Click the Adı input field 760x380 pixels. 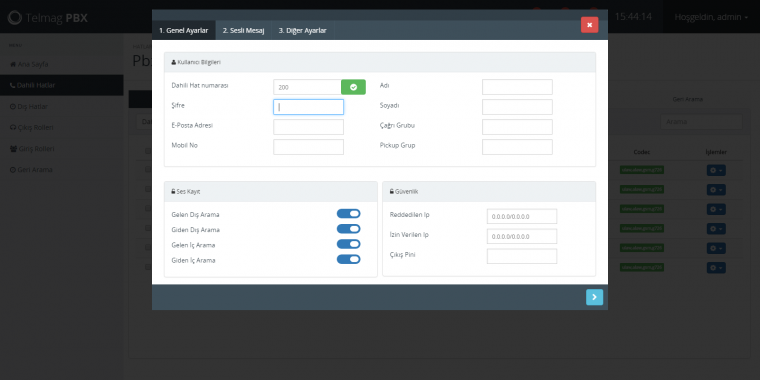(517, 87)
